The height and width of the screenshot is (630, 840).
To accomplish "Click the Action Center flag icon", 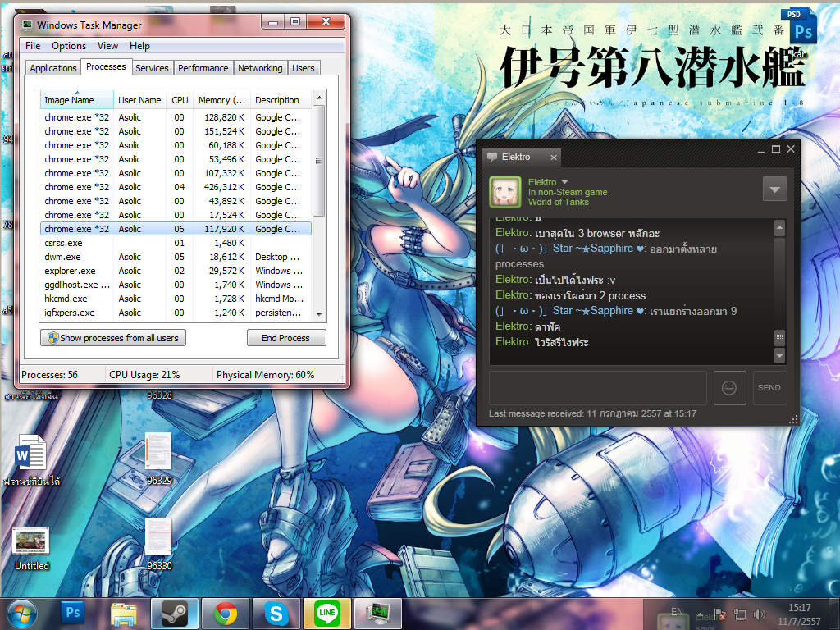I will point(720,614).
